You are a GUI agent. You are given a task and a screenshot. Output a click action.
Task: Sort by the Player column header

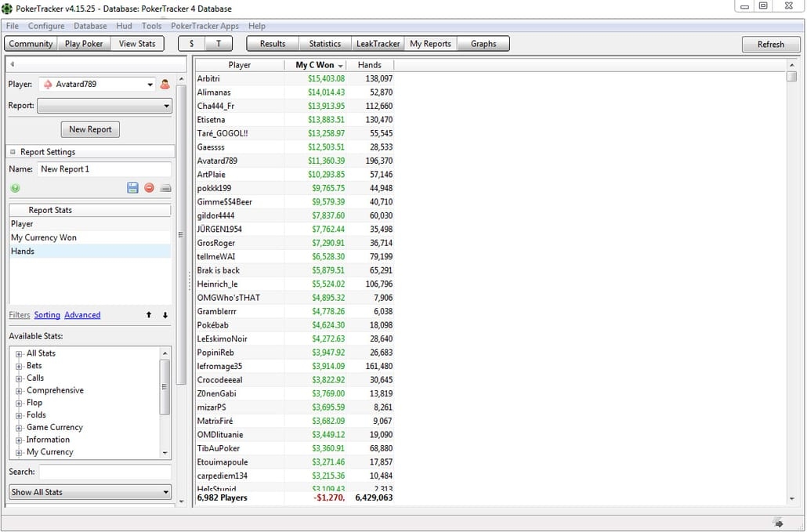pyautogui.click(x=240, y=65)
